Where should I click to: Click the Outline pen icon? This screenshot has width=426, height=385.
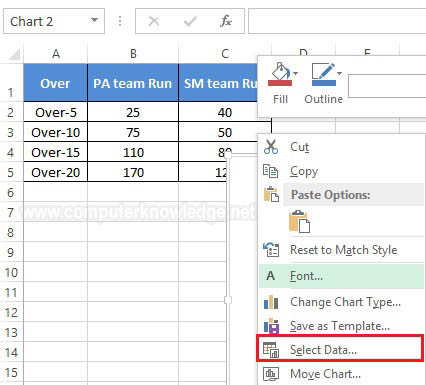click(323, 74)
